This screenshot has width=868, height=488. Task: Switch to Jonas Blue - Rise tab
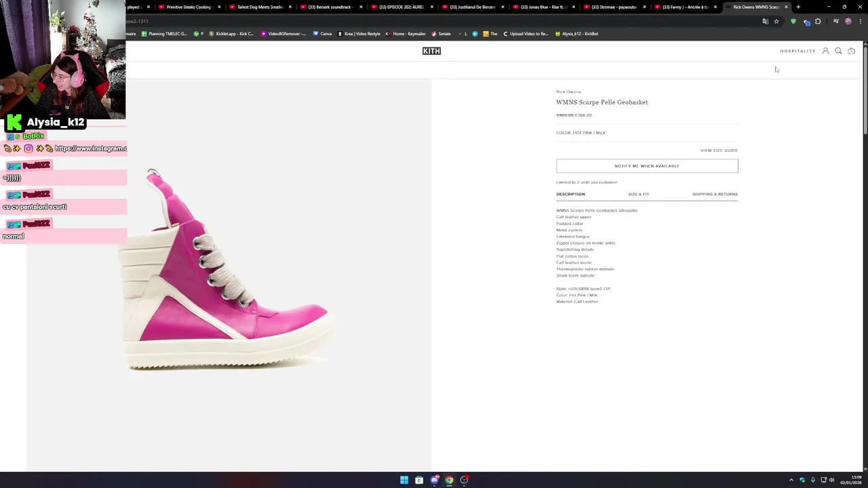[544, 7]
